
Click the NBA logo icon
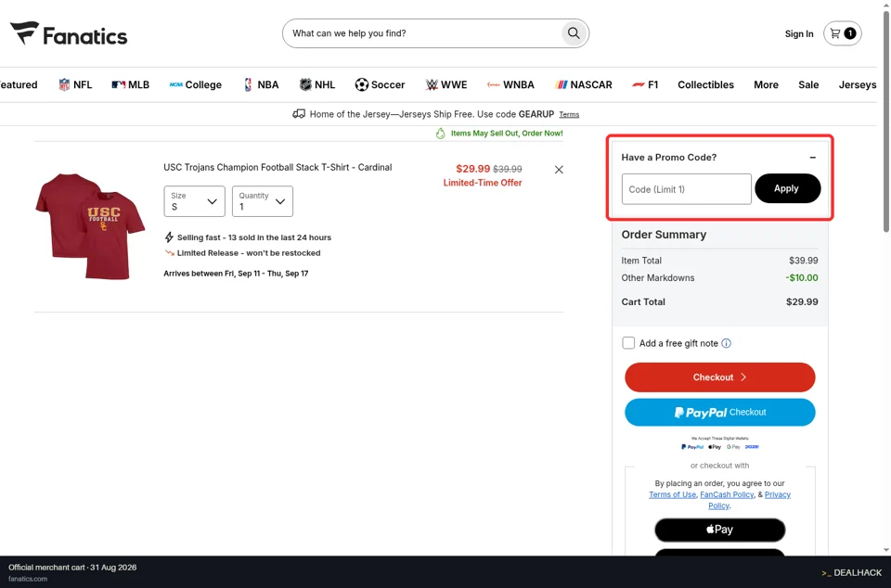point(248,84)
